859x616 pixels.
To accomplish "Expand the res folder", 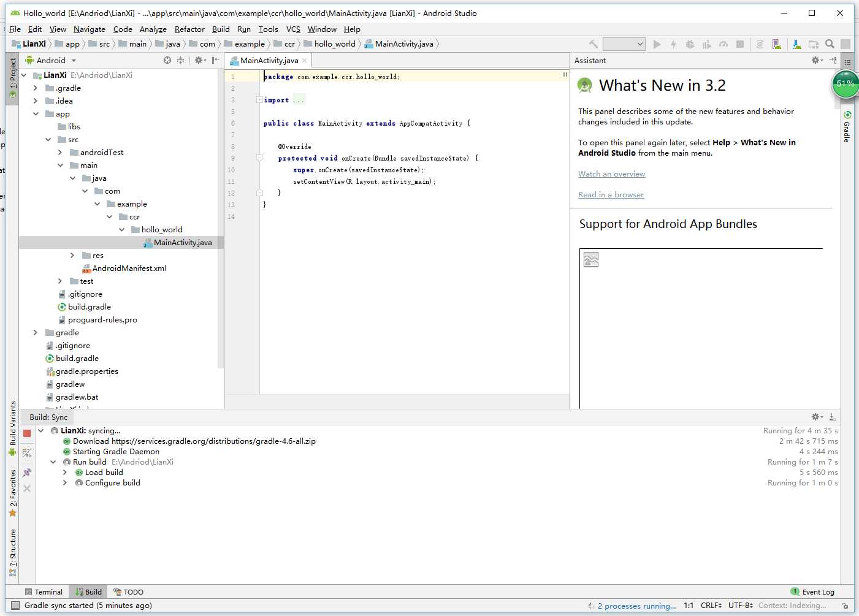I will click(x=72, y=256).
